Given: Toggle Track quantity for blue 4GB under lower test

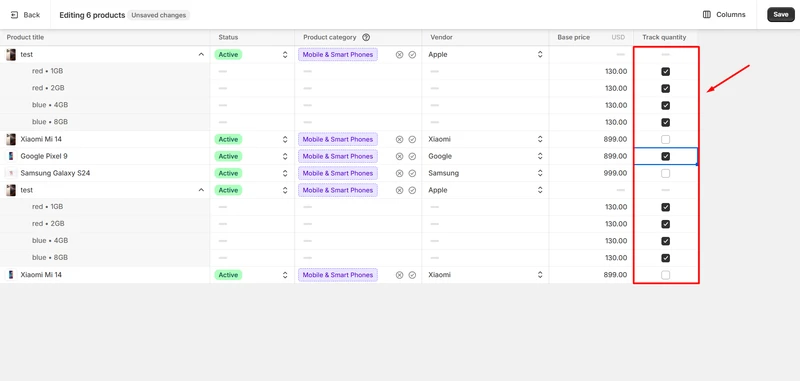Looking at the screenshot, I should 665,241.
